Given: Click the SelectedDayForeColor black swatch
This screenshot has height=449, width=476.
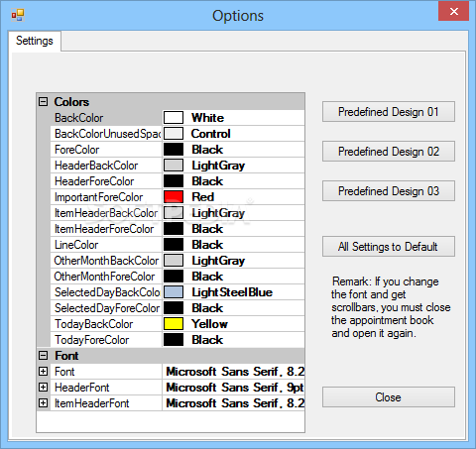Looking at the screenshot, I should 174,308.
